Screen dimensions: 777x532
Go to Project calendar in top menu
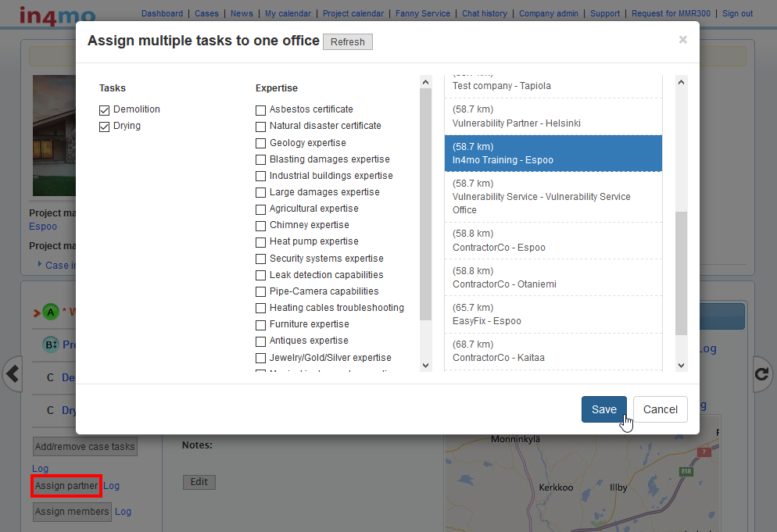pos(353,13)
